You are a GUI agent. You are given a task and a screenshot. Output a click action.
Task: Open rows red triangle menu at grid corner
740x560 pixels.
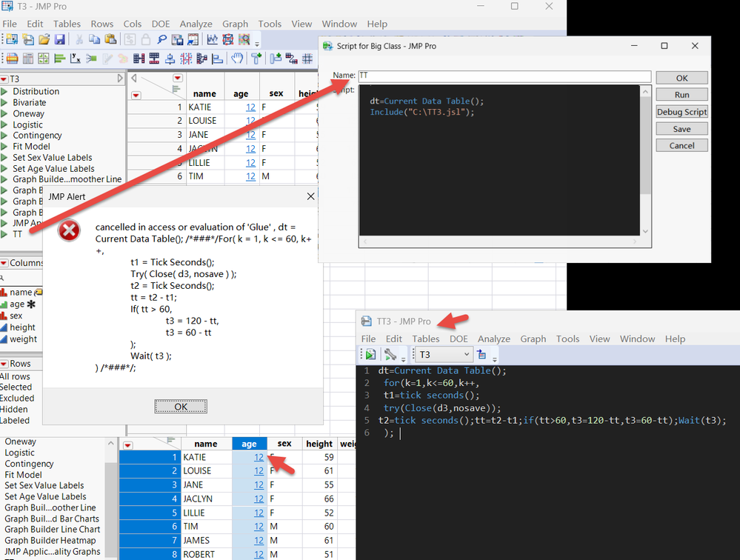coord(136,96)
